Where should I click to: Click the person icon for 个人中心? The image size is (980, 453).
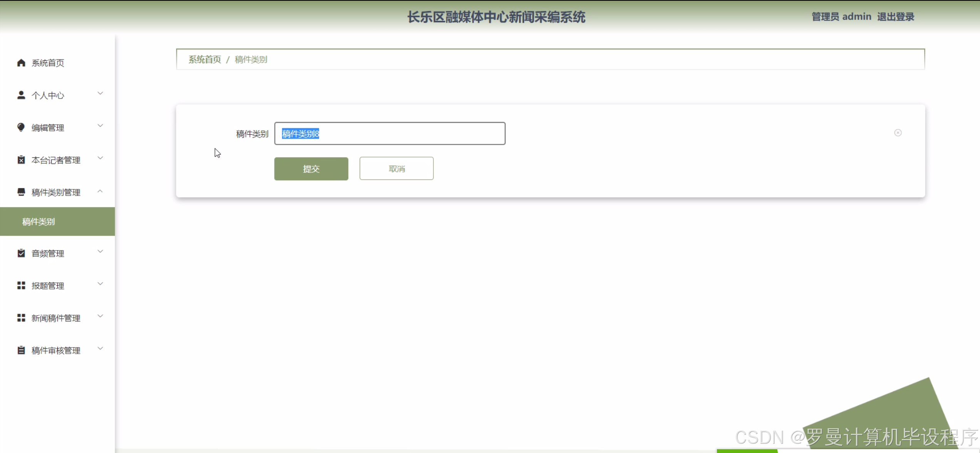21,95
